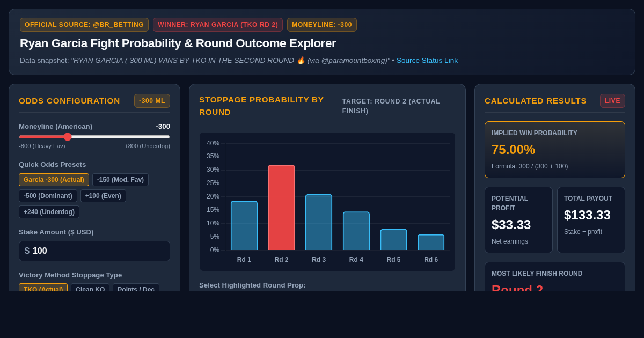Select Points / Dec victory method
The width and height of the screenshot is (644, 338).
136,288
